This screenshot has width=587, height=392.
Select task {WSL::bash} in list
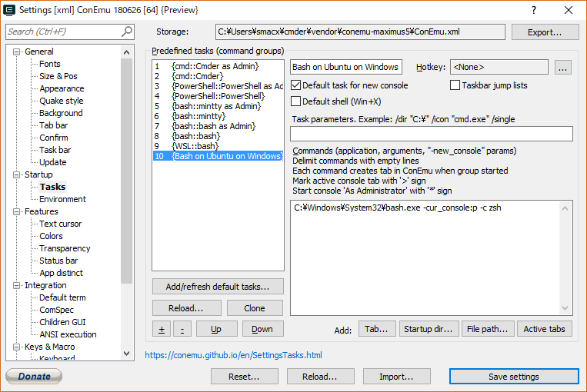[218, 146]
